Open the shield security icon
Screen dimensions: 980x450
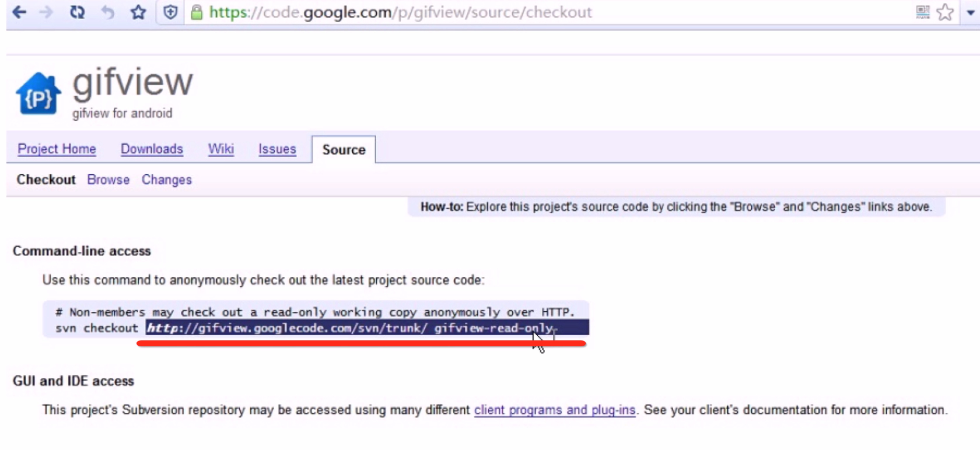170,12
